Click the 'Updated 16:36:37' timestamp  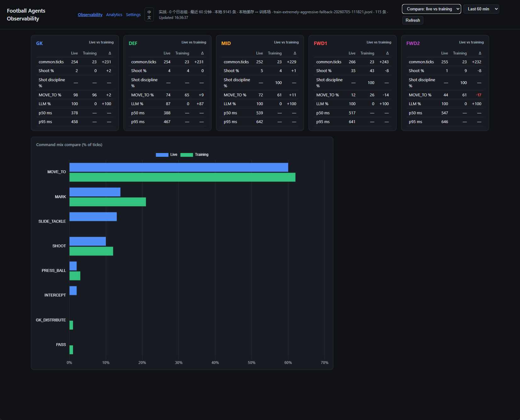click(173, 18)
